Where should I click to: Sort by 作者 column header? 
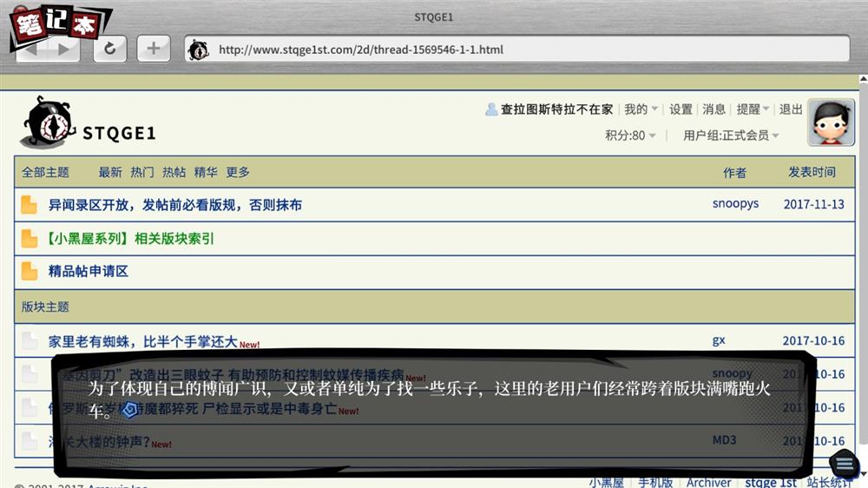pyautogui.click(x=734, y=173)
